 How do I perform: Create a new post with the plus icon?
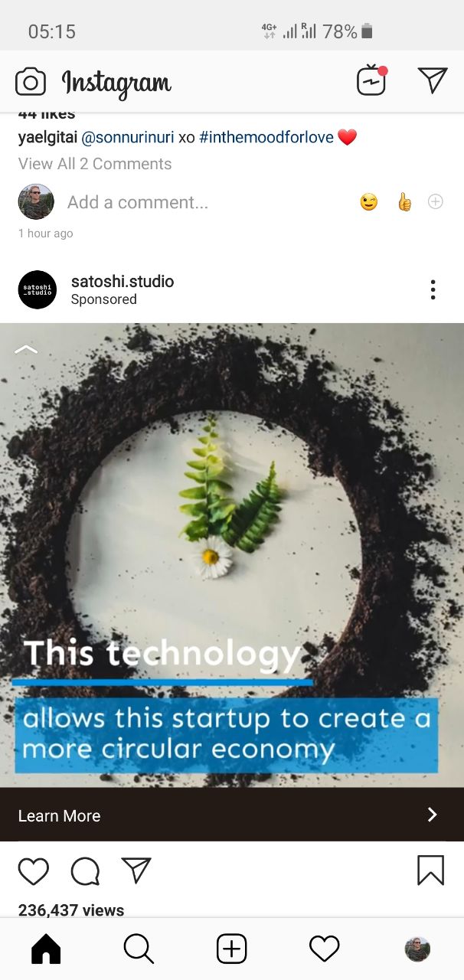coord(231,949)
